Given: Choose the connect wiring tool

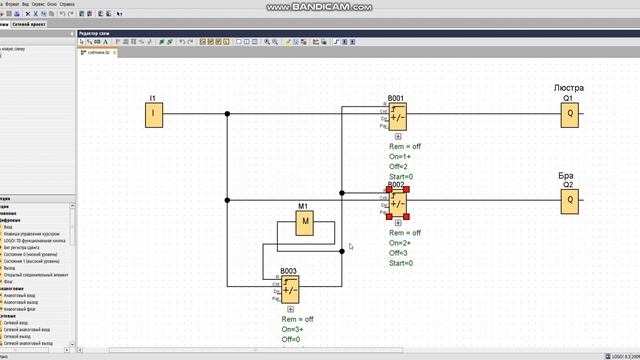Looking at the screenshot, I should click(x=89, y=42).
